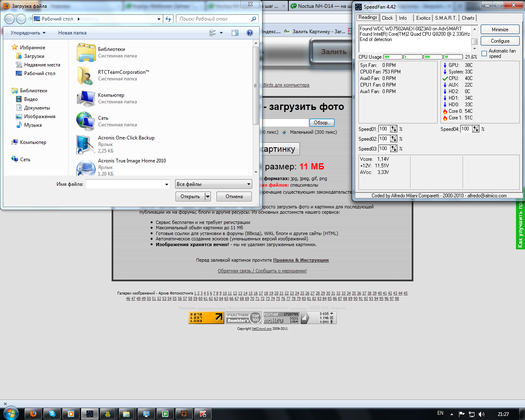Image resolution: width=525 pixels, height=420 pixels.
Task: Expand the file type filter Все файлы
Action: pos(213,184)
